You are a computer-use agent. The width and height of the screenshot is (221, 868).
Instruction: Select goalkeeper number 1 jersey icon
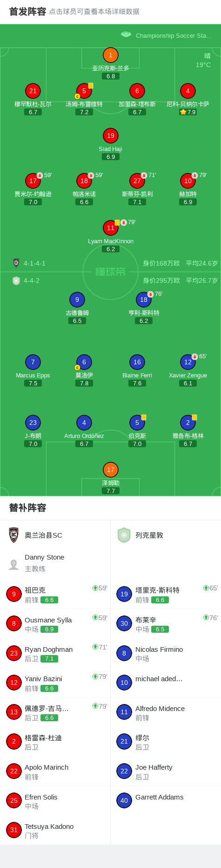[110, 55]
